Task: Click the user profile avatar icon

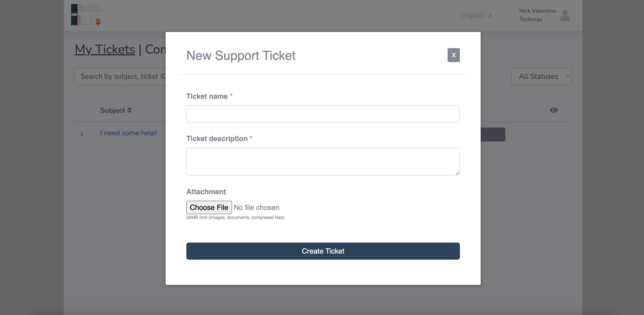Action: [565, 16]
